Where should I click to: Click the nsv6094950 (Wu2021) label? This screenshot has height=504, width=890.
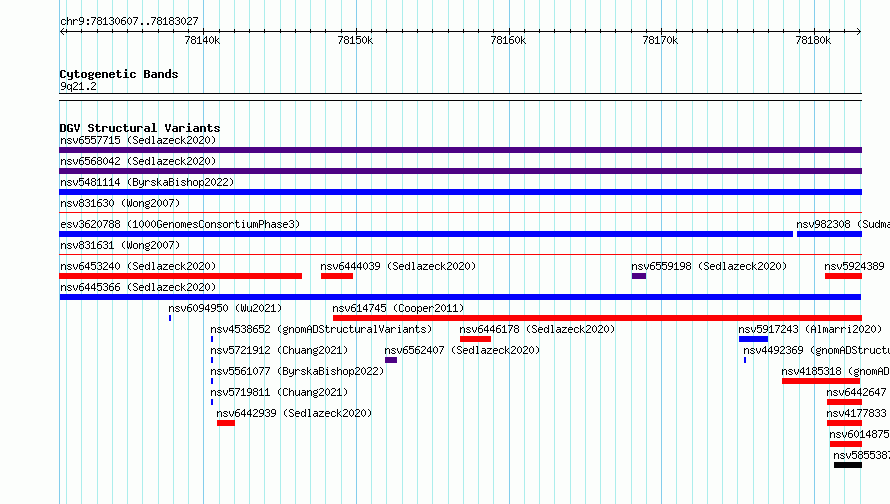click(x=225, y=308)
